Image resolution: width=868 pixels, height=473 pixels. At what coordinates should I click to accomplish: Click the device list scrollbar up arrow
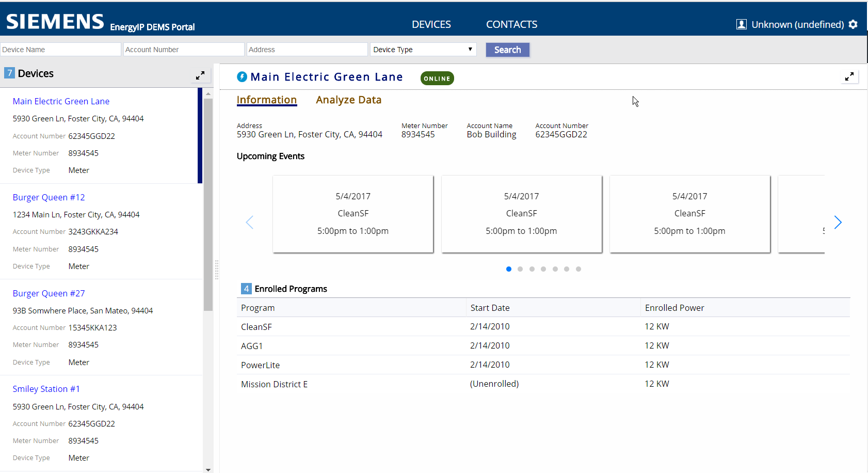pyautogui.click(x=208, y=93)
